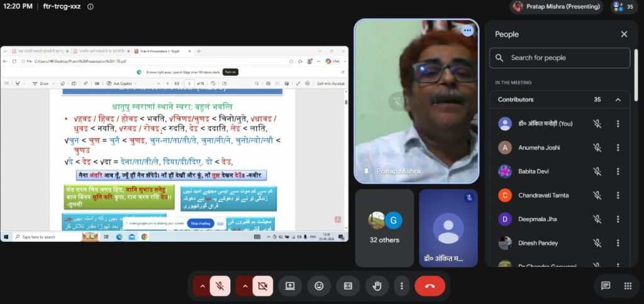Open more options menu for Babita Devi
Screen dimensions: 644x304
(618, 171)
